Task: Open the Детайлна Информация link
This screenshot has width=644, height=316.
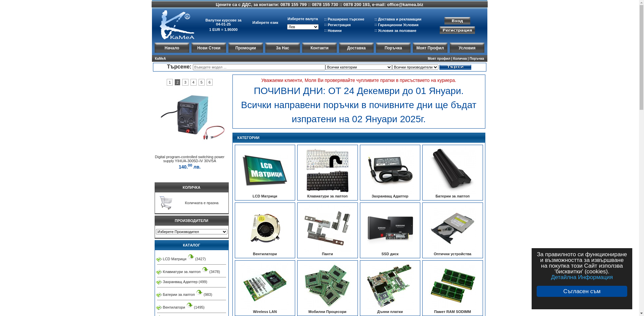Action: tap(582, 277)
